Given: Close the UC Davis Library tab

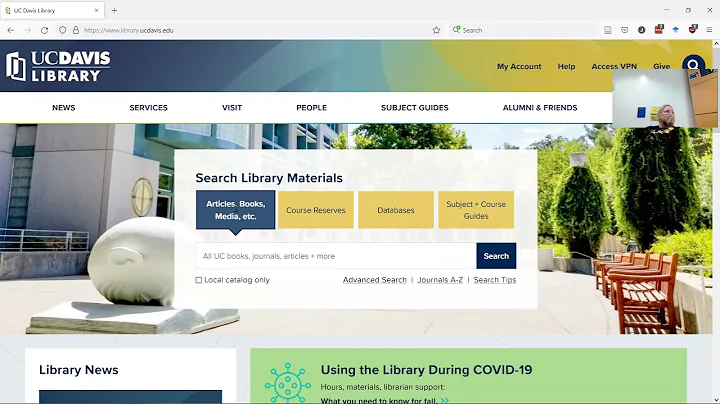Looking at the screenshot, I should click(x=96, y=10).
